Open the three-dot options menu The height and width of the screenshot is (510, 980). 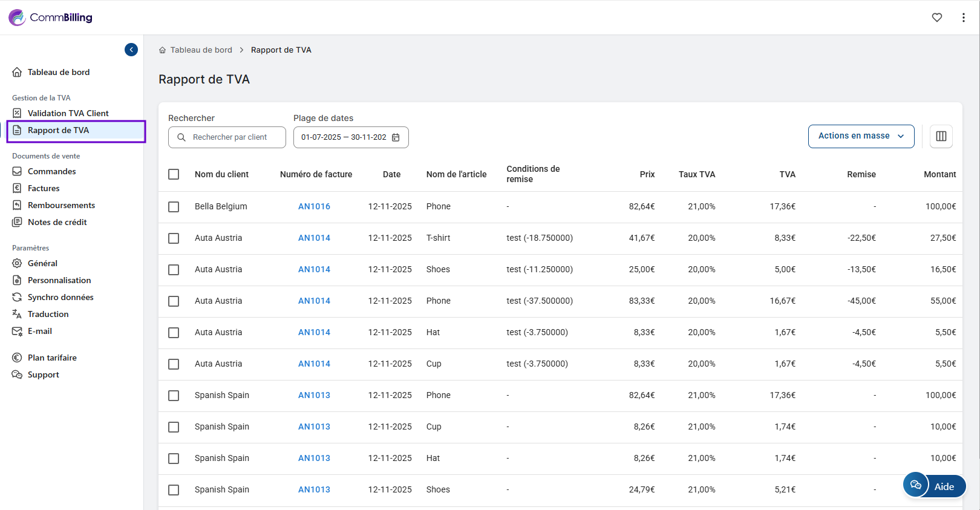pyautogui.click(x=964, y=18)
